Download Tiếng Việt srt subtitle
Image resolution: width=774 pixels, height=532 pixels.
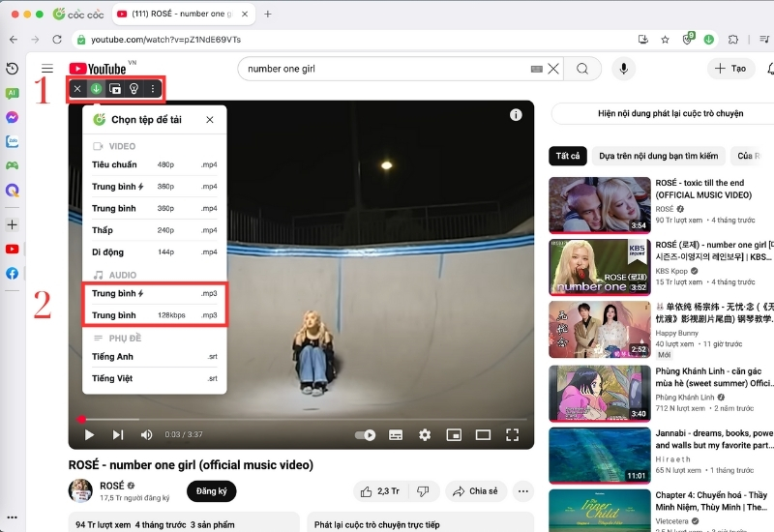point(155,378)
